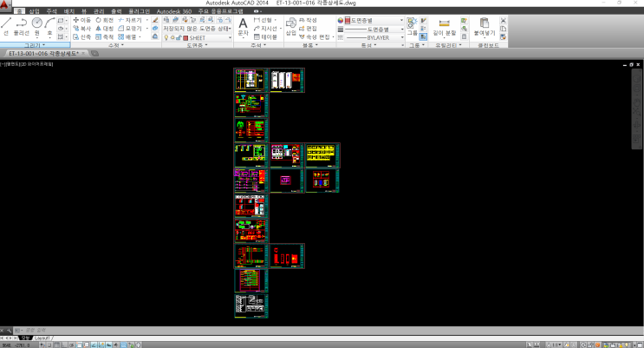Expand the Modify (수정) panel

pyautogui.click(x=116, y=45)
